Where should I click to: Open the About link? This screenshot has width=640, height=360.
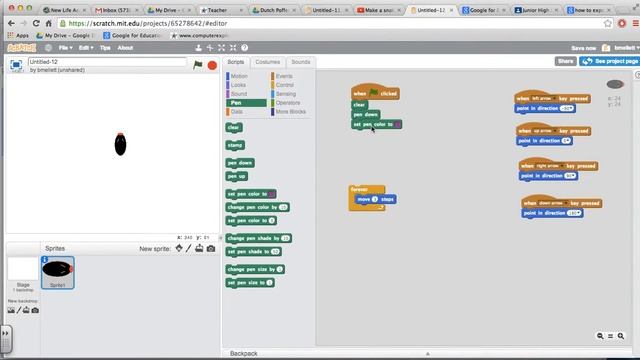click(x=125, y=48)
